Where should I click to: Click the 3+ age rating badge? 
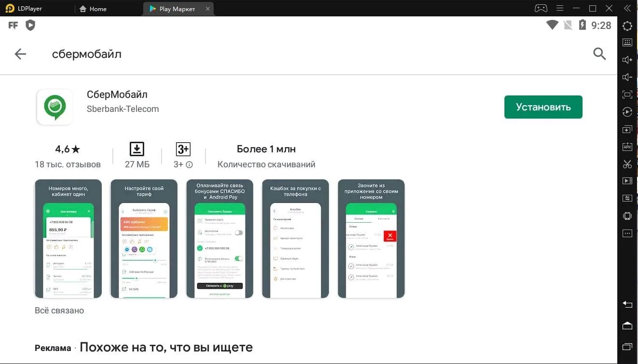(x=183, y=149)
